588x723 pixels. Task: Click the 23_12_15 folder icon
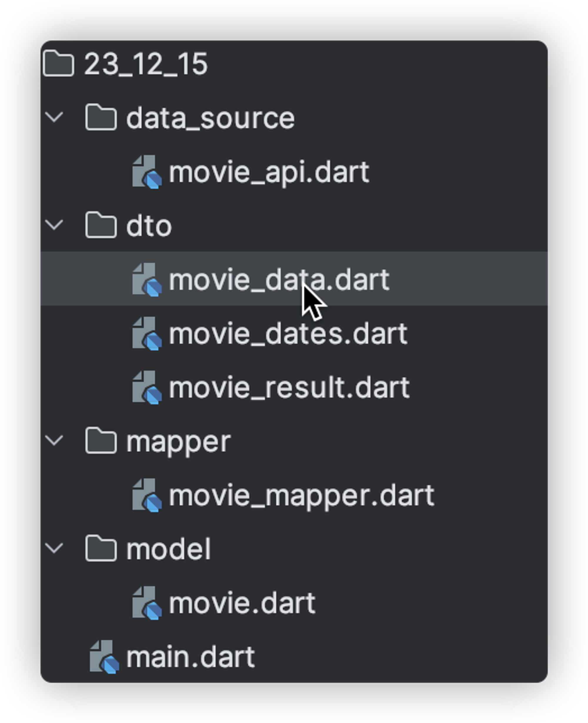(59, 63)
